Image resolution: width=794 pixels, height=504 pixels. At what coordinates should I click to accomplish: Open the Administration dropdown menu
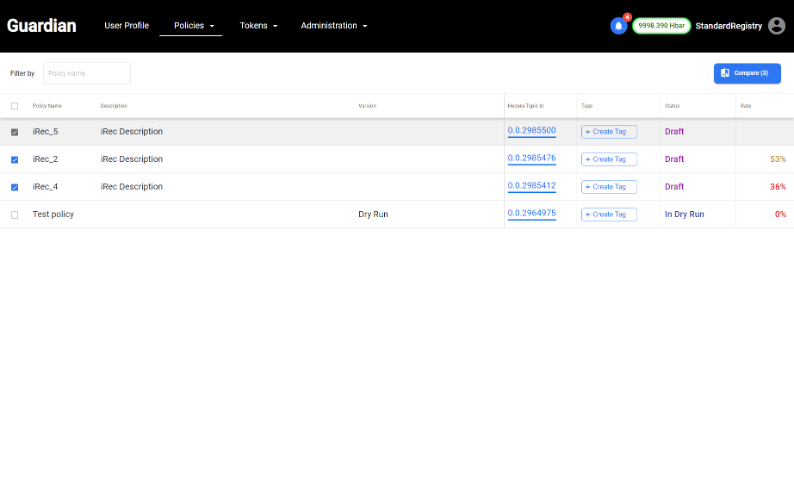[x=334, y=26]
